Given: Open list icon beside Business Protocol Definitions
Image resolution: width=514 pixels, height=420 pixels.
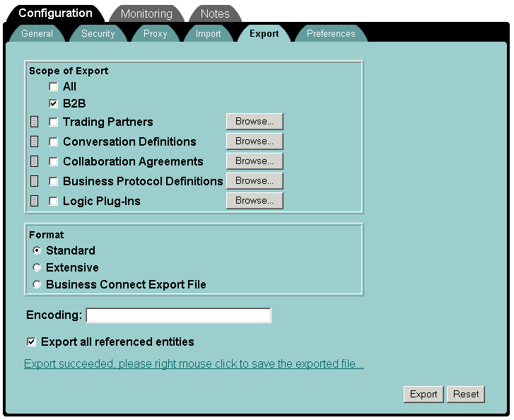Looking at the screenshot, I should pos(34,181).
